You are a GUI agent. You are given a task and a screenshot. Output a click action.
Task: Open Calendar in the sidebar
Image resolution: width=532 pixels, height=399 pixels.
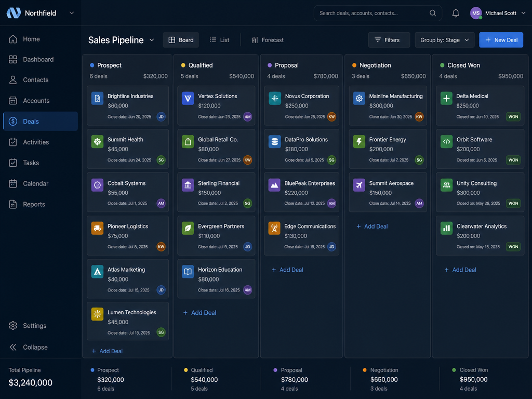click(41, 183)
